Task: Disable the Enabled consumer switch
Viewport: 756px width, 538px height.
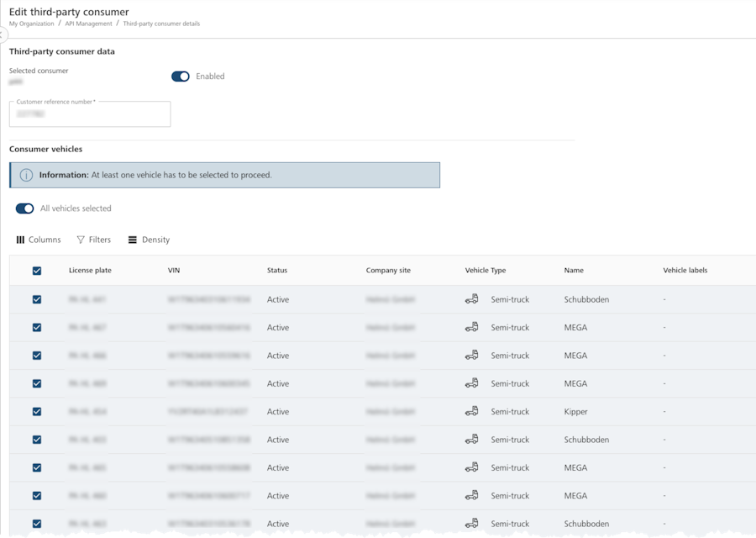Action: 181,76
